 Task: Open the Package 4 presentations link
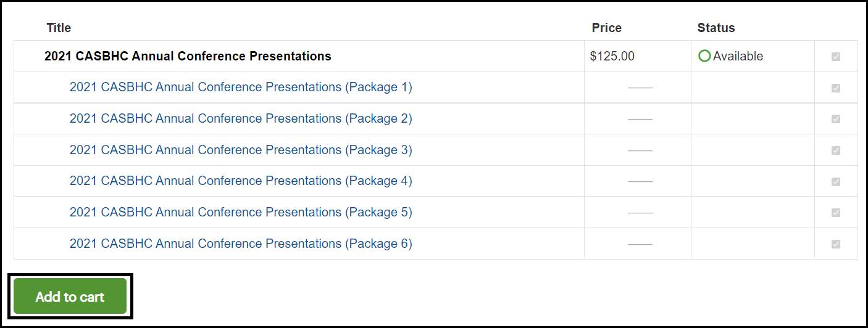(241, 181)
